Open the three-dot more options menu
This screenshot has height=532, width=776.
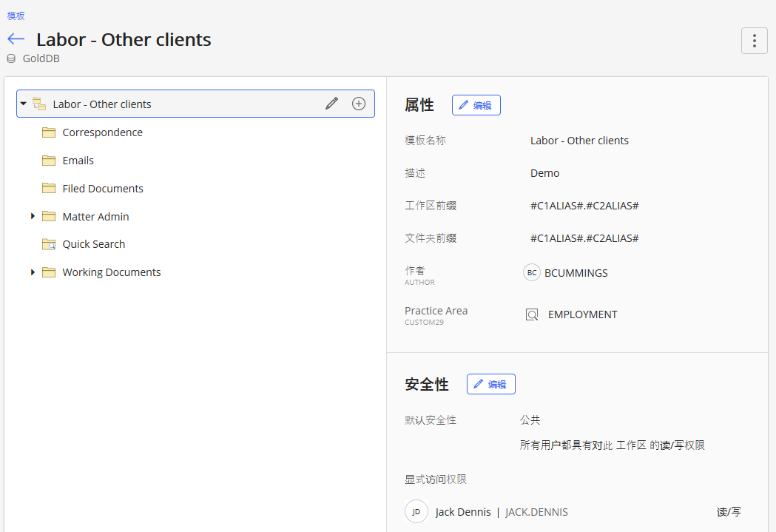[754, 41]
